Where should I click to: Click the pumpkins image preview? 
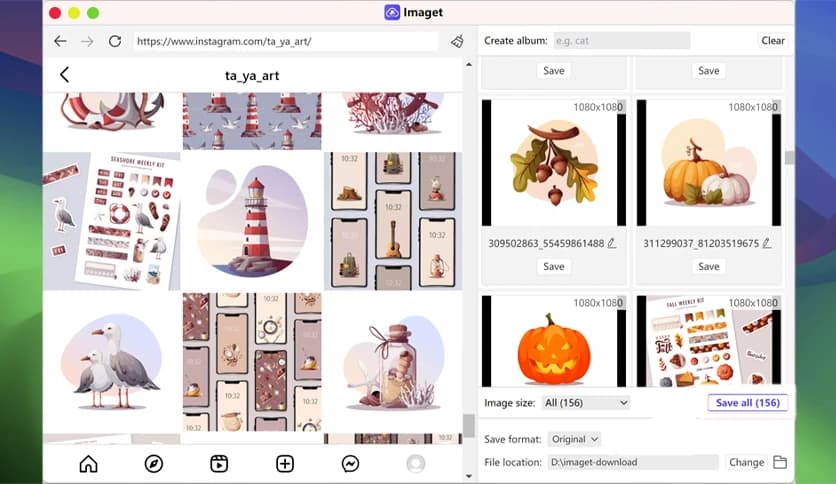(709, 163)
